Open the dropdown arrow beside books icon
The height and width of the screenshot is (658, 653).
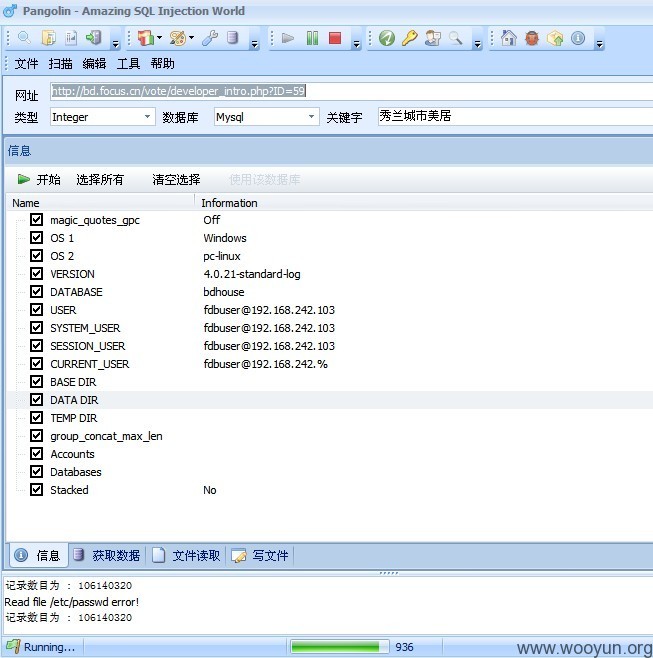coord(159,38)
